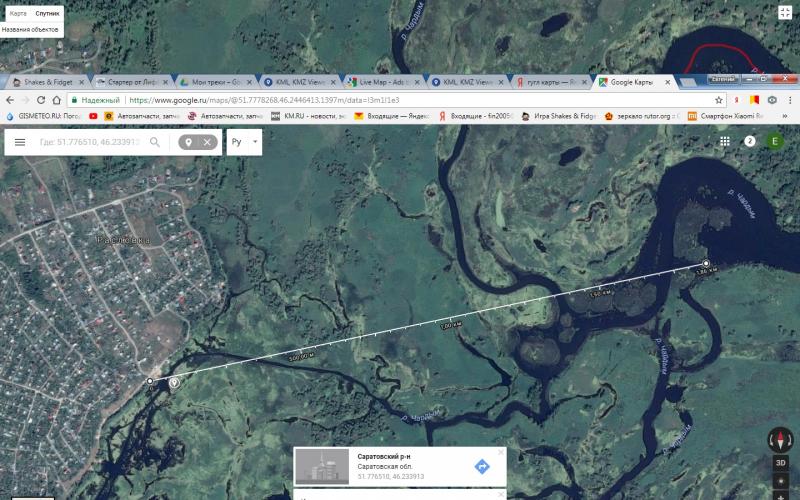Image resolution: width=800 pixels, height=500 pixels.
Task: Switch to Спутник satellite view
Action: [46, 14]
